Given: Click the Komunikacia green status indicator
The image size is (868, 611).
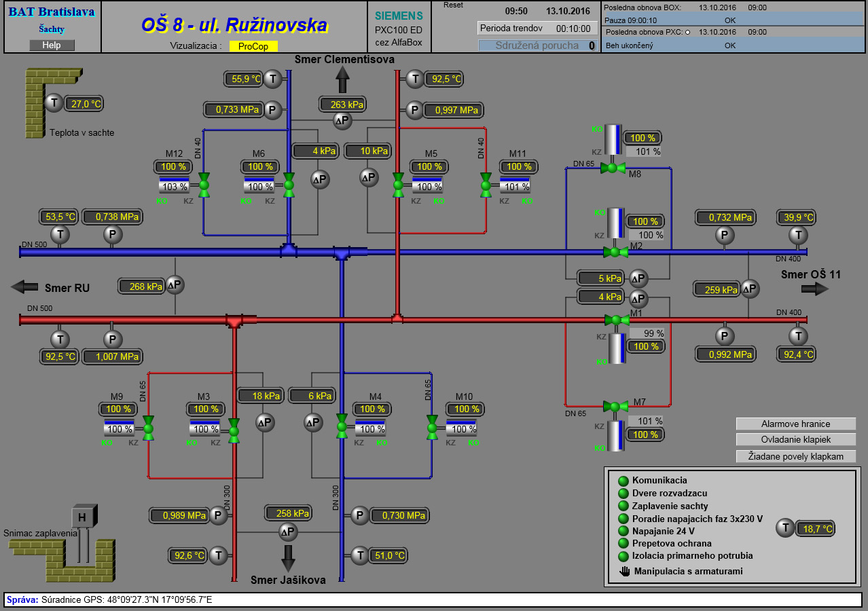Looking at the screenshot, I should (x=623, y=481).
